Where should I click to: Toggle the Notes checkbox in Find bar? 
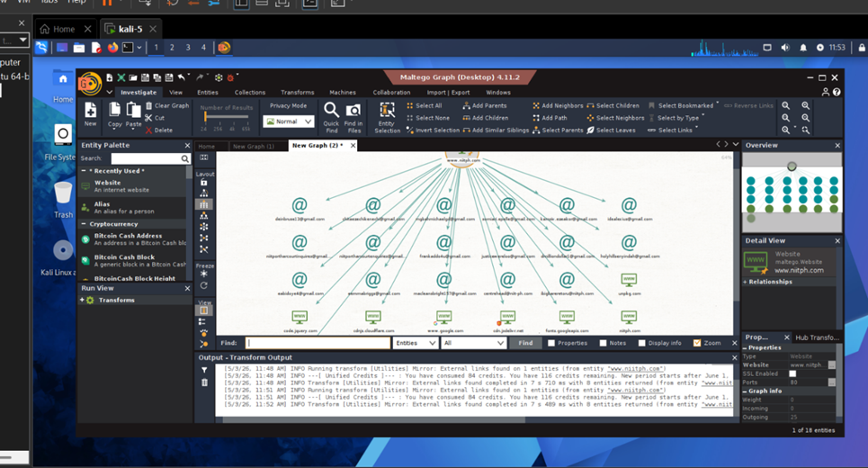pyautogui.click(x=603, y=344)
